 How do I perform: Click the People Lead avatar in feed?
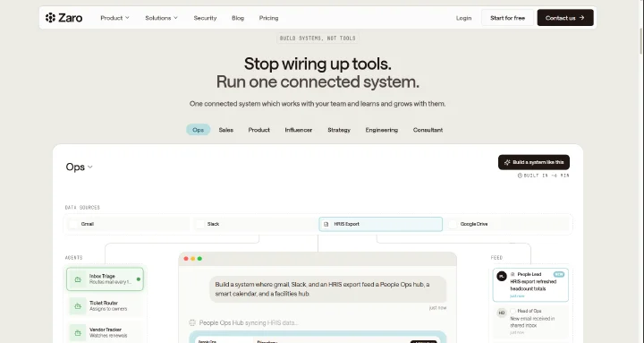click(502, 276)
